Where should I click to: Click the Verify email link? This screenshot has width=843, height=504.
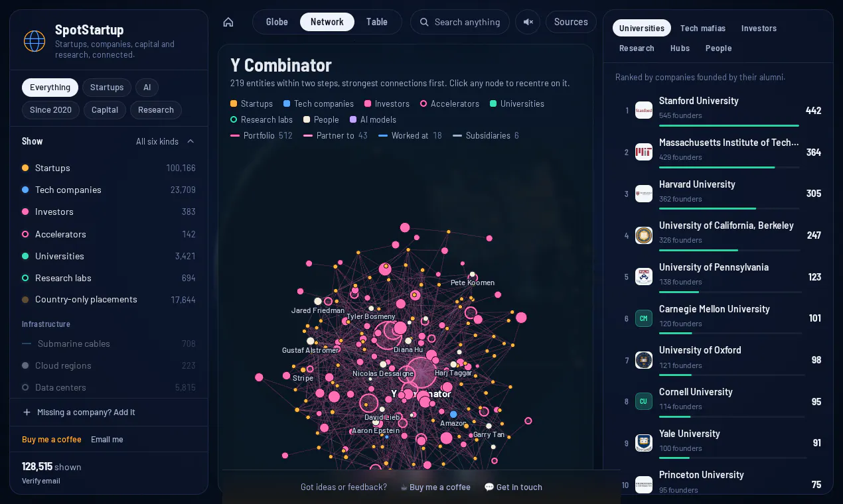(x=41, y=481)
